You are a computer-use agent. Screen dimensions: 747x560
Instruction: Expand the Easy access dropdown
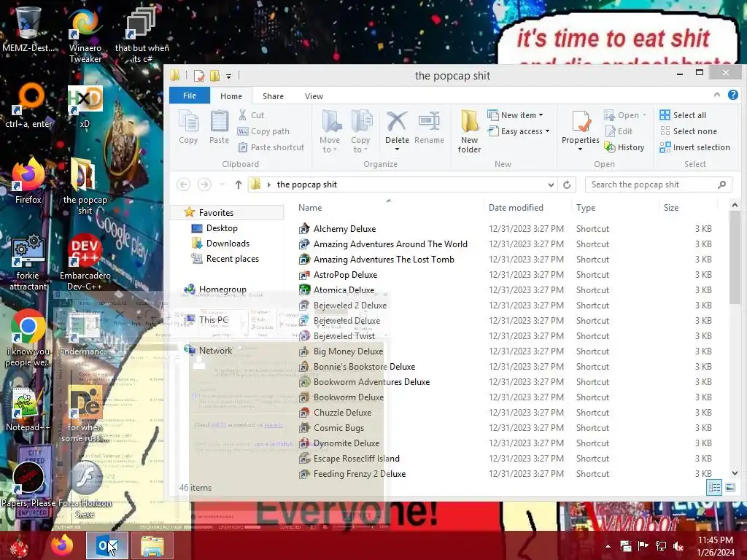coord(519,131)
